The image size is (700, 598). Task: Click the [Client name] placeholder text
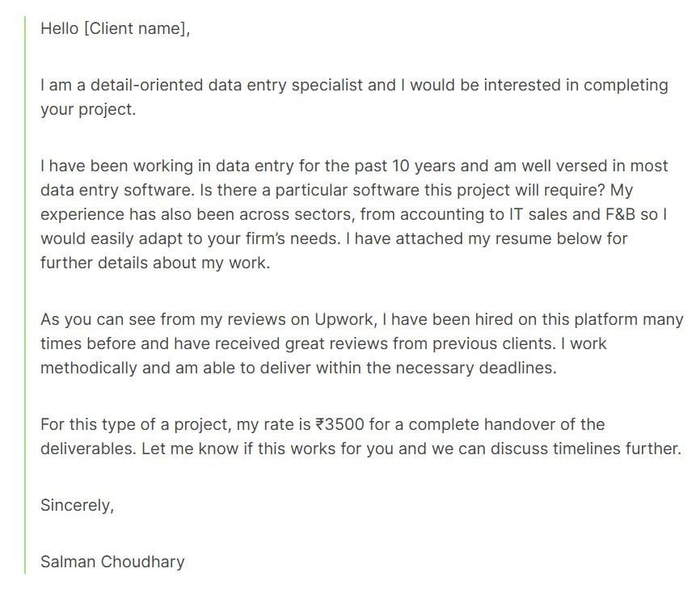click(136, 29)
